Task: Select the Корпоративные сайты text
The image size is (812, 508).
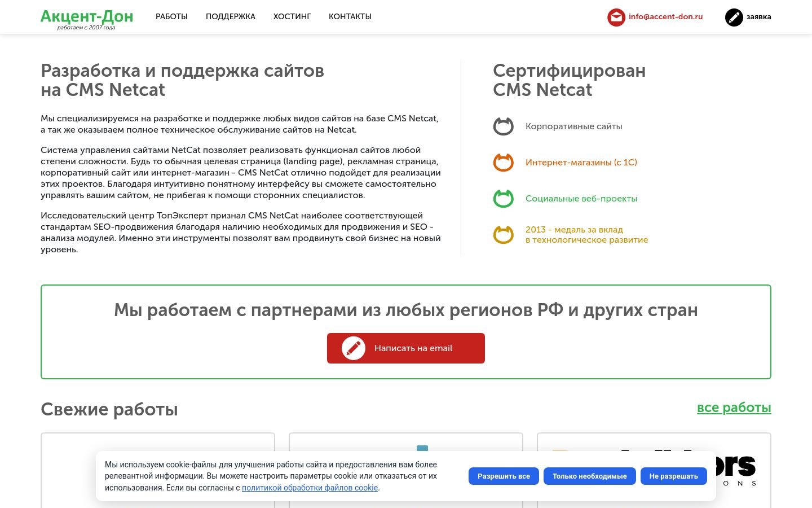Action: point(574,126)
